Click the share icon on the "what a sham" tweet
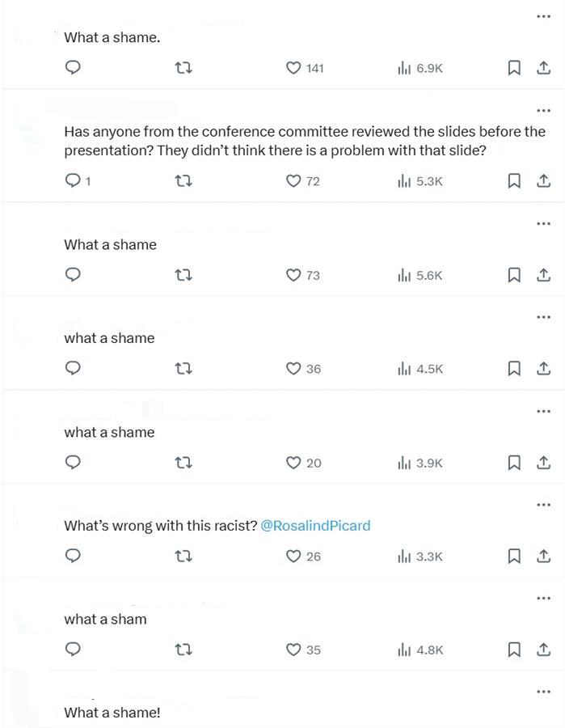This screenshot has width=565, height=728. coord(544,649)
